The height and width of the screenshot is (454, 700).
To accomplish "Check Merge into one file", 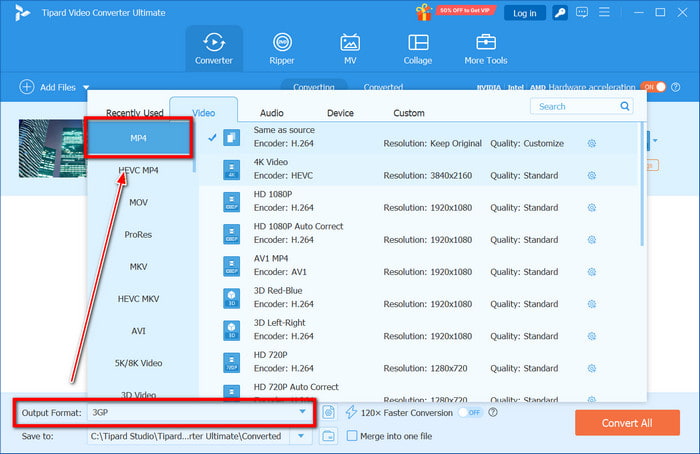I will (352, 435).
